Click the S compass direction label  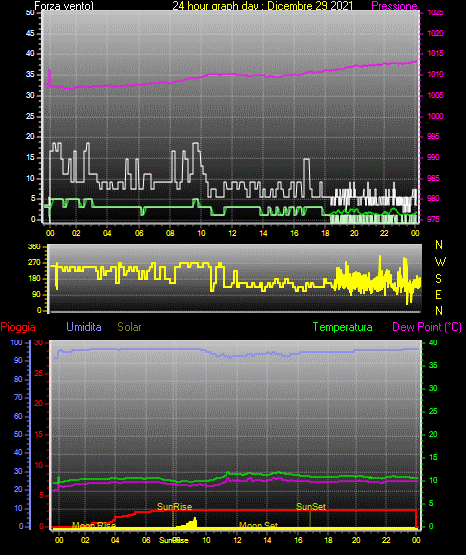click(x=438, y=279)
